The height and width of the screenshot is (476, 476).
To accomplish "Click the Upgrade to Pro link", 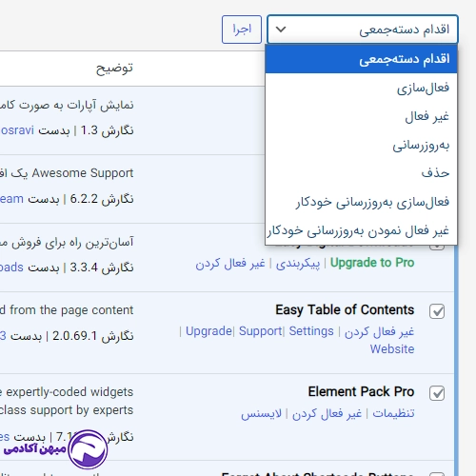I will [x=372, y=263].
